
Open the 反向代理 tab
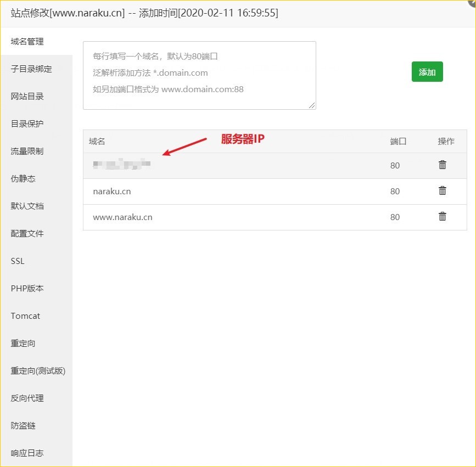tap(36, 398)
